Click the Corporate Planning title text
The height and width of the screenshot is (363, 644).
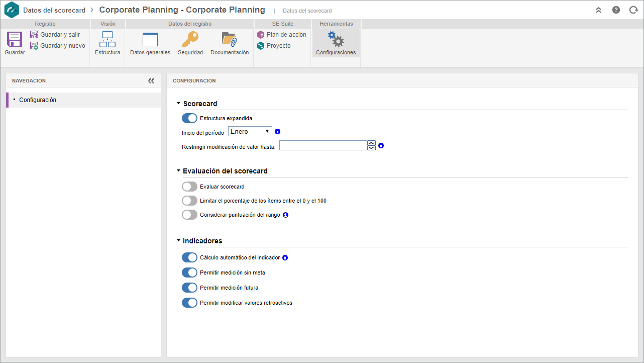pos(182,10)
